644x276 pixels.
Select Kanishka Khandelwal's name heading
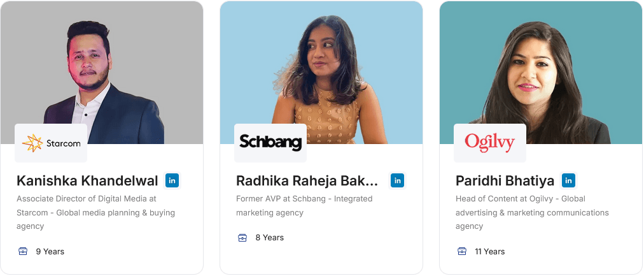[87, 181]
